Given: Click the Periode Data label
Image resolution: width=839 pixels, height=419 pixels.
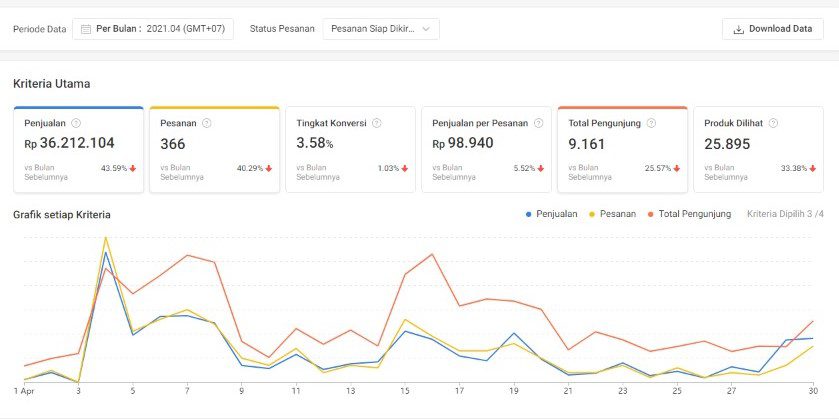Looking at the screenshot, I should [x=40, y=29].
